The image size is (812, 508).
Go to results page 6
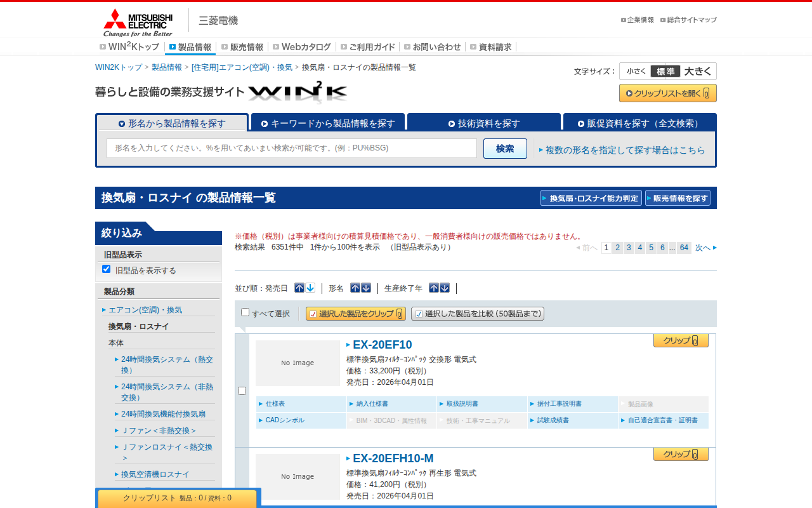pyautogui.click(x=662, y=248)
